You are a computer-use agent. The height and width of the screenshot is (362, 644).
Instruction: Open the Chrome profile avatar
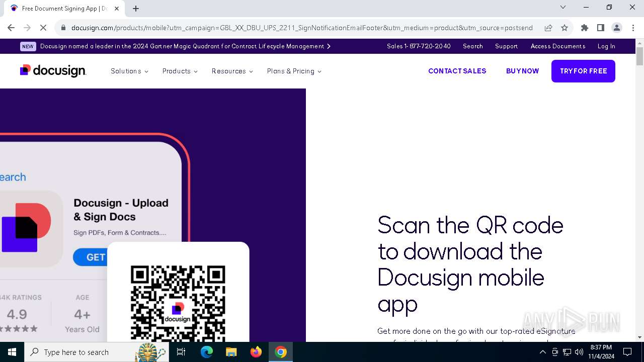[x=617, y=28]
